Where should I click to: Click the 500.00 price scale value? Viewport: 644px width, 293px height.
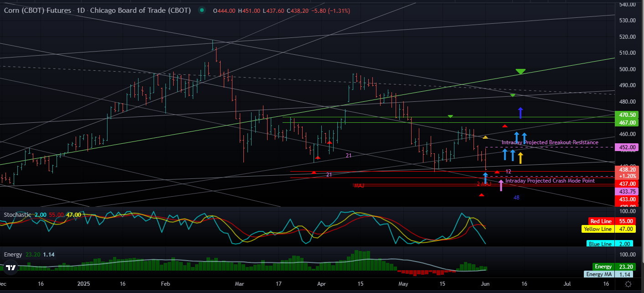pyautogui.click(x=628, y=69)
